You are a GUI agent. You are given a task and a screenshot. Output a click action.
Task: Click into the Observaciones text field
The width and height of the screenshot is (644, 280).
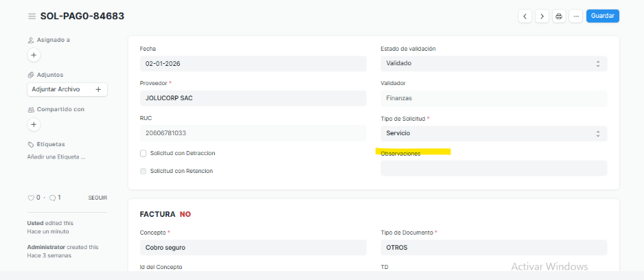(493, 168)
